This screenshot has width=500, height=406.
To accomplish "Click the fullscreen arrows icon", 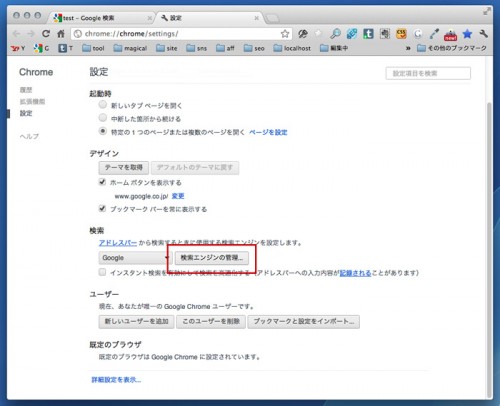I will coord(487,11).
